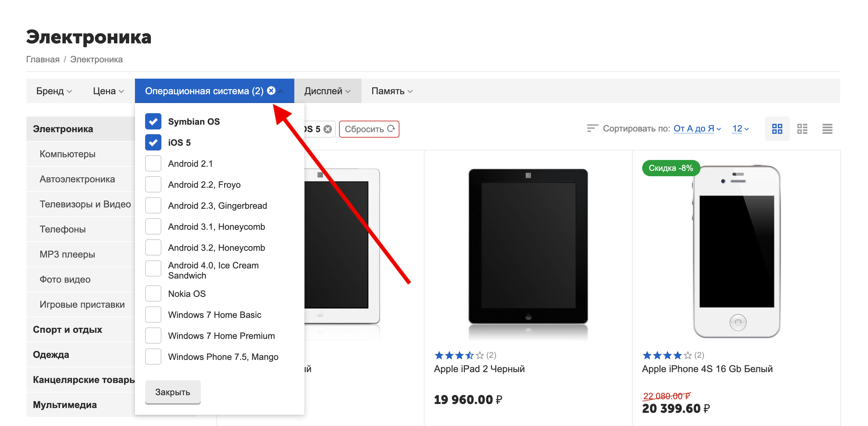
Task: Click the sort lines icon
Action: (592, 128)
